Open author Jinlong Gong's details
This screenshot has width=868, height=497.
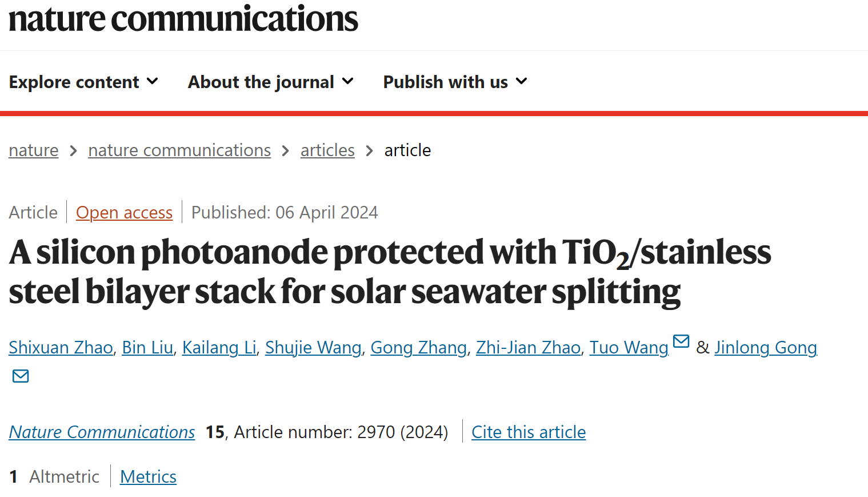tap(766, 347)
